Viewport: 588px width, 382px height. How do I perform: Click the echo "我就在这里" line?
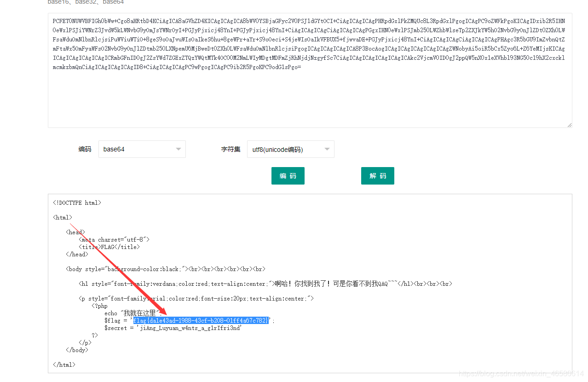point(133,313)
